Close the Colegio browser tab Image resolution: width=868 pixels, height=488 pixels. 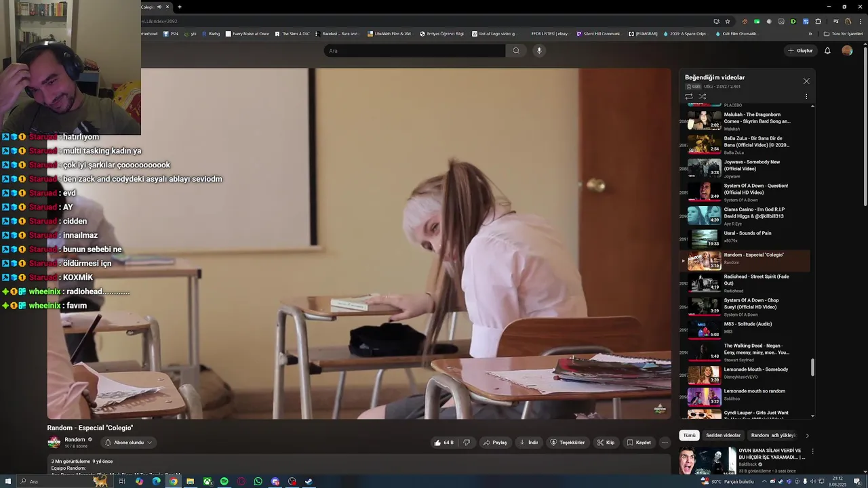tap(167, 7)
